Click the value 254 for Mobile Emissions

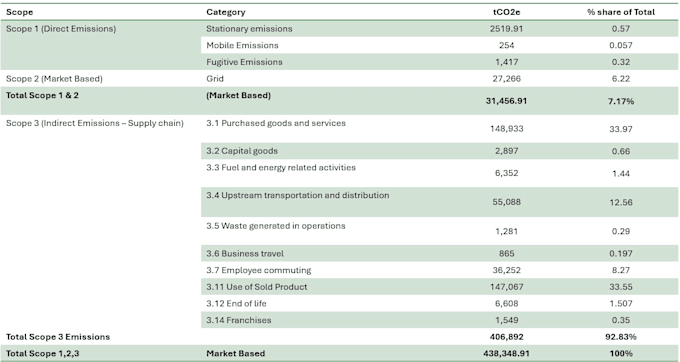coord(507,45)
